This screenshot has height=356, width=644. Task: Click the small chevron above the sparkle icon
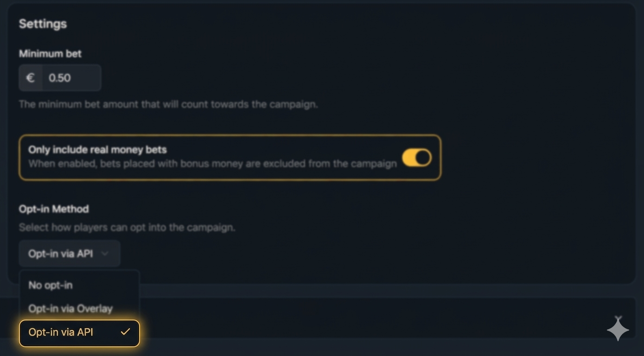tap(618, 318)
